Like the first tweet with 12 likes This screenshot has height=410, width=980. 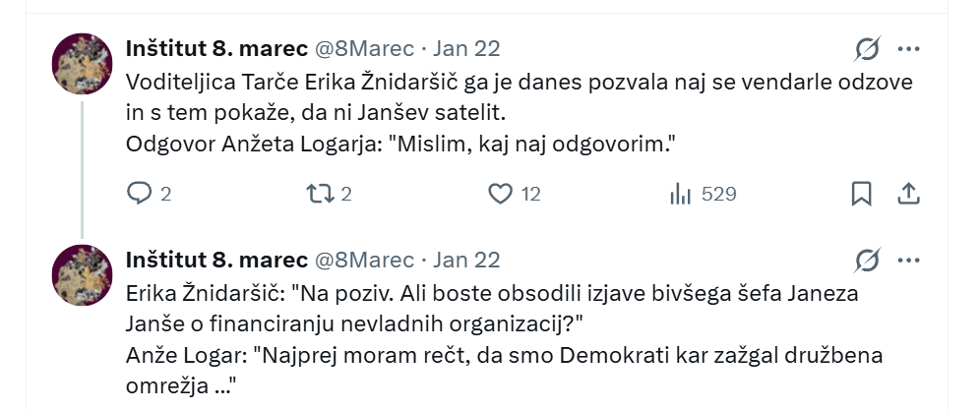502,194
